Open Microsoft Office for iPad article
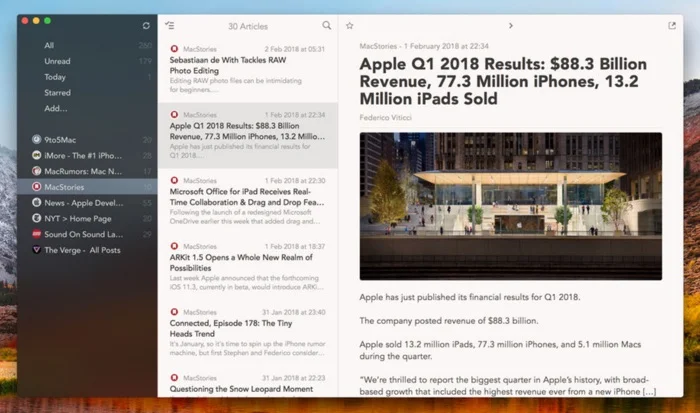Screen dimensions: 700x413 point(248,201)
